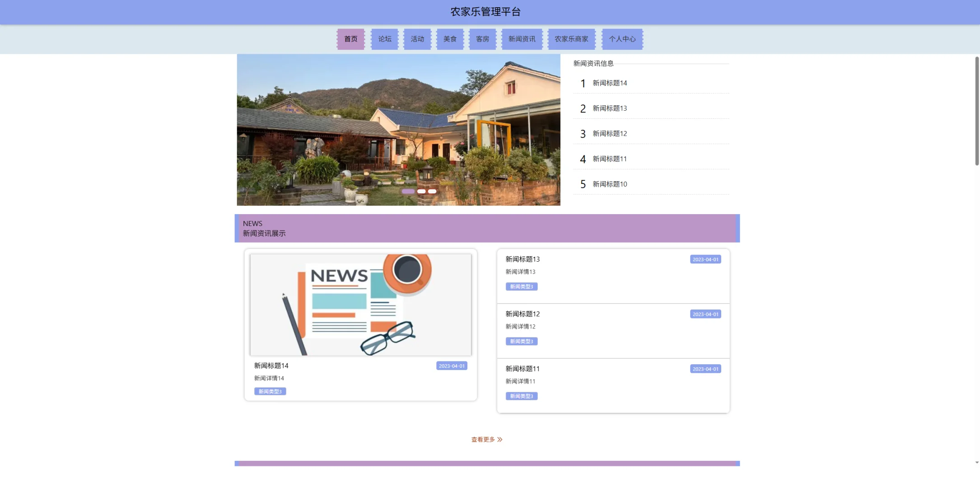Open the 新闻资讯 navigation item

(x=522, y=39)
